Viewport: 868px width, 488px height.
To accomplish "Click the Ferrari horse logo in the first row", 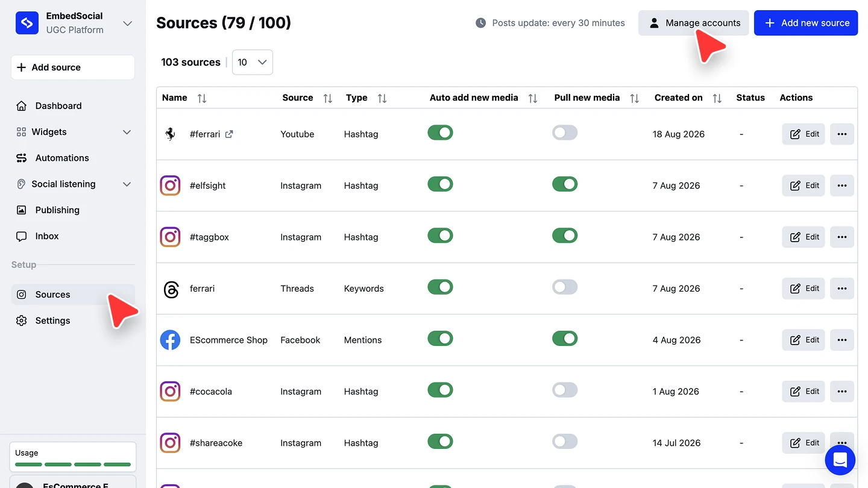I will click(x=171, y=134).
